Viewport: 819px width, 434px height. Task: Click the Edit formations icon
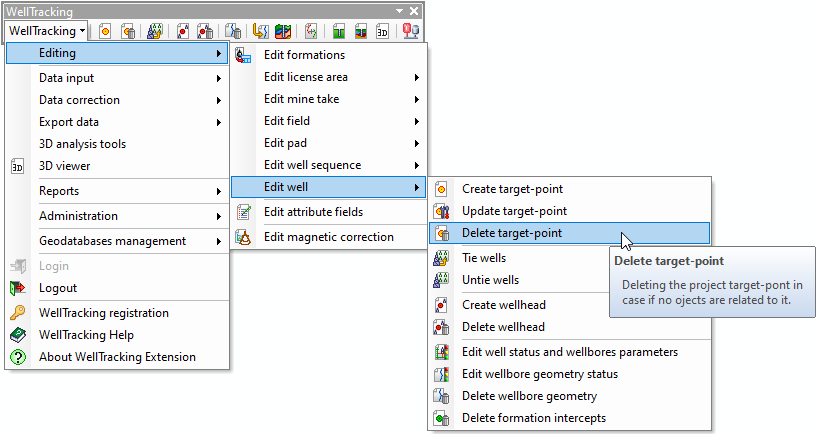tap(243, 55)
